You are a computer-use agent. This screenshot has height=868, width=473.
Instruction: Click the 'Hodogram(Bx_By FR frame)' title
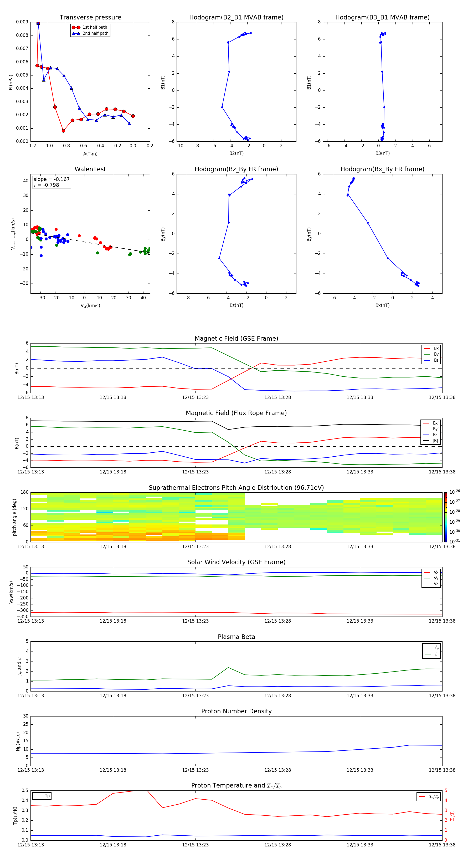pos(382,169)
